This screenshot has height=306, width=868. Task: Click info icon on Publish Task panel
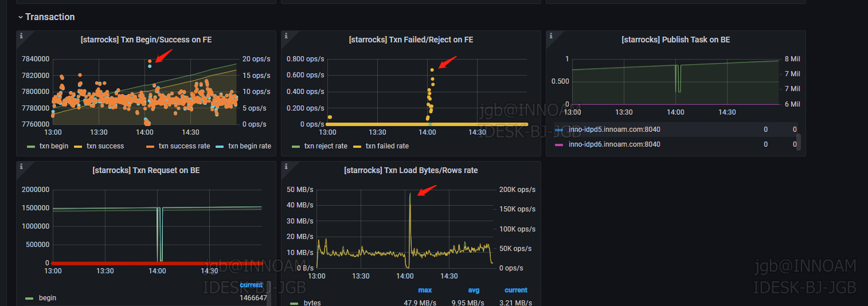(x=550, y=36)
